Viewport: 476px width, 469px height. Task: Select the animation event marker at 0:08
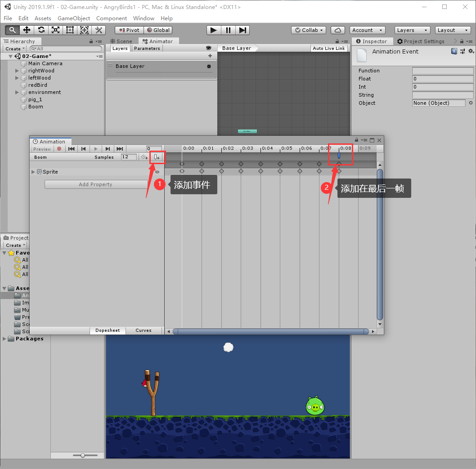(x=339, y=156)
